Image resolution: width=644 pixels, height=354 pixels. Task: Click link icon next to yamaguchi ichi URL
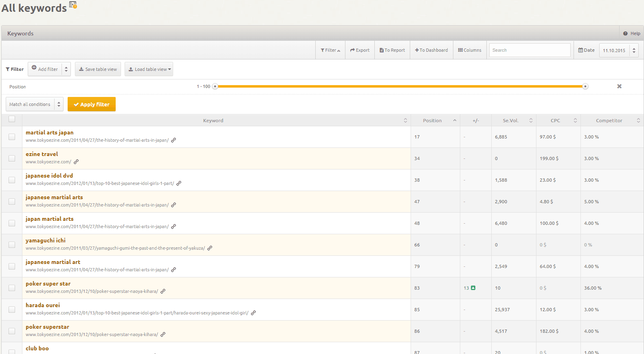pos(210,248)
